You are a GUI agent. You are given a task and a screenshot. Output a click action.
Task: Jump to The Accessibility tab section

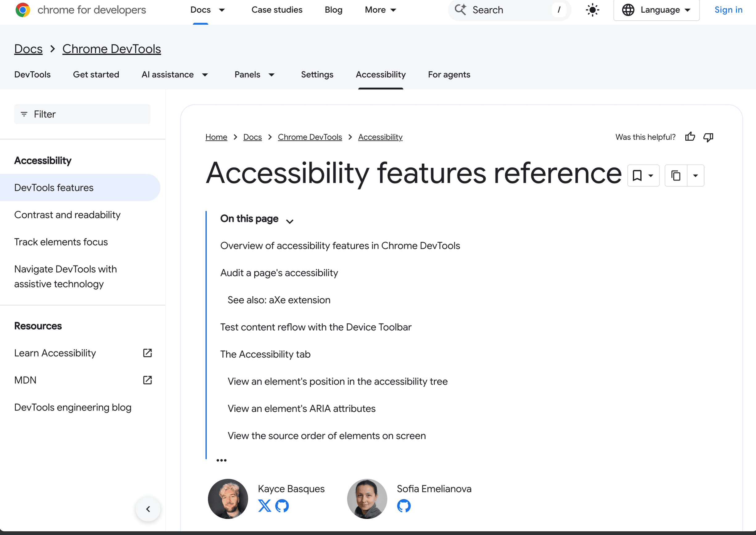click(265, 355)
